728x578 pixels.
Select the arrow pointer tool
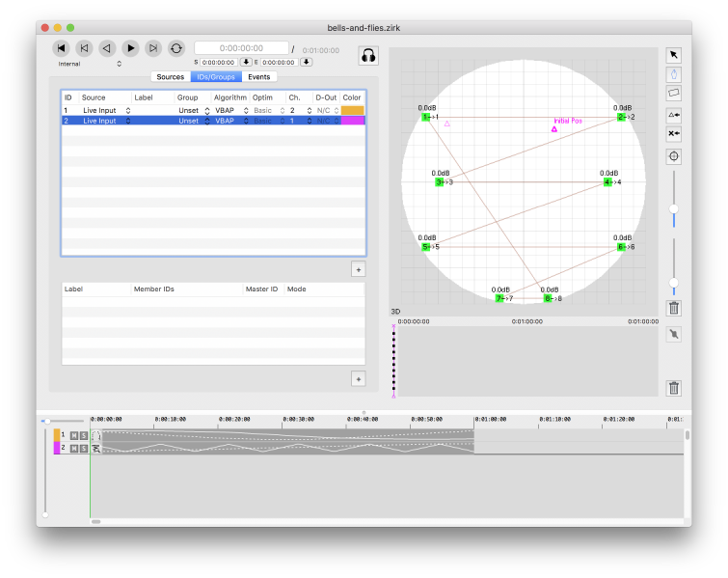pos(673,55)
